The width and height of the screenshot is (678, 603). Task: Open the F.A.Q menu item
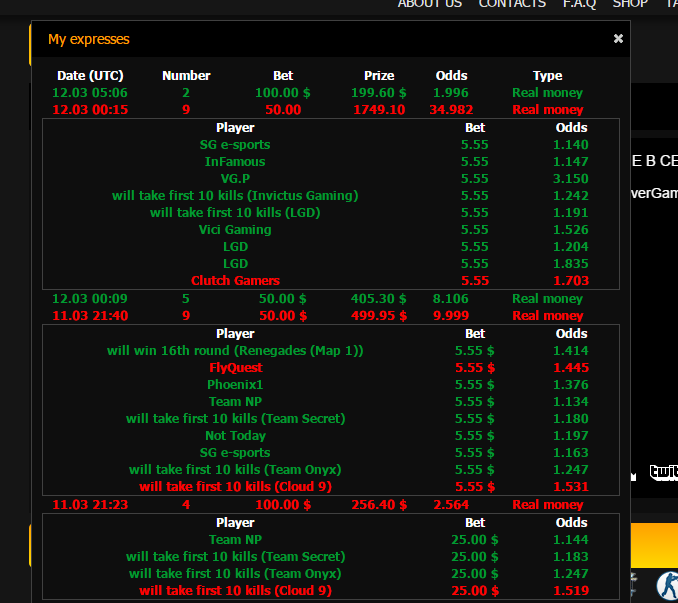(x=579, y=4)
